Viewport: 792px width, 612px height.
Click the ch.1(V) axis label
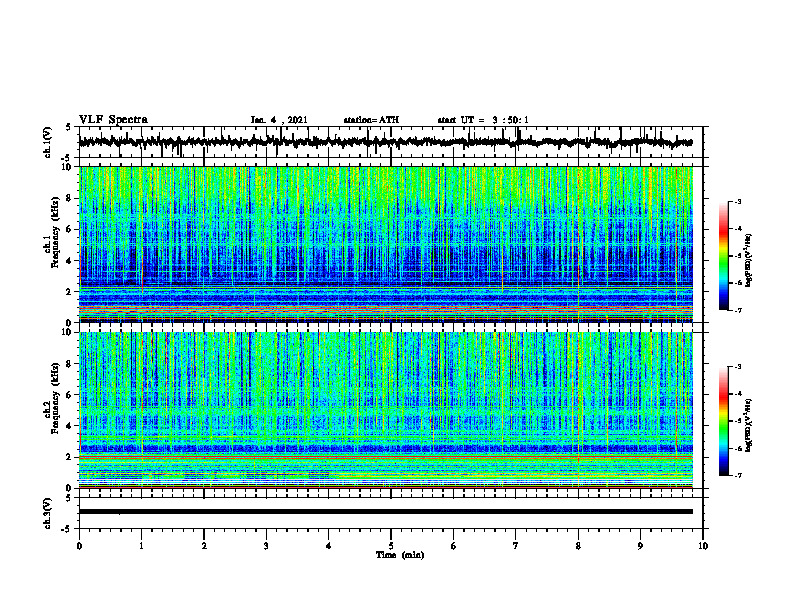[48, 142]
